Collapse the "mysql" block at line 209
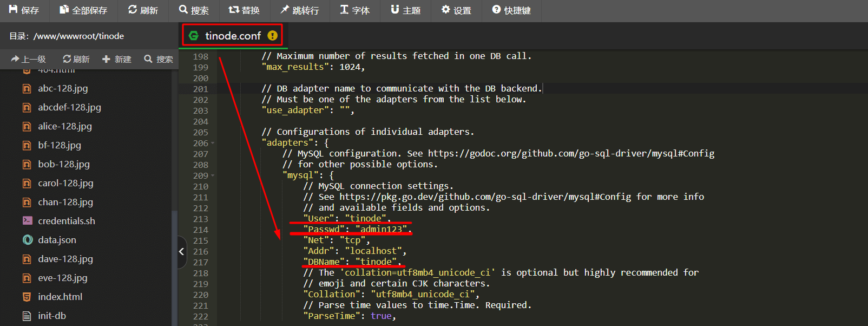 coord(213,175)
